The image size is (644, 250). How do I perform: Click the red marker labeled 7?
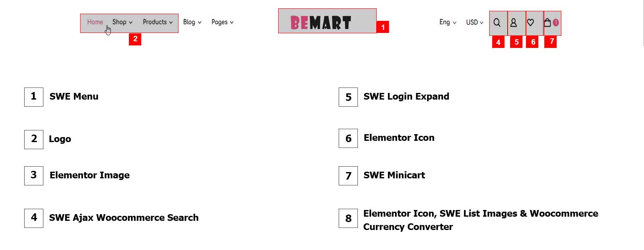point(551,41)
